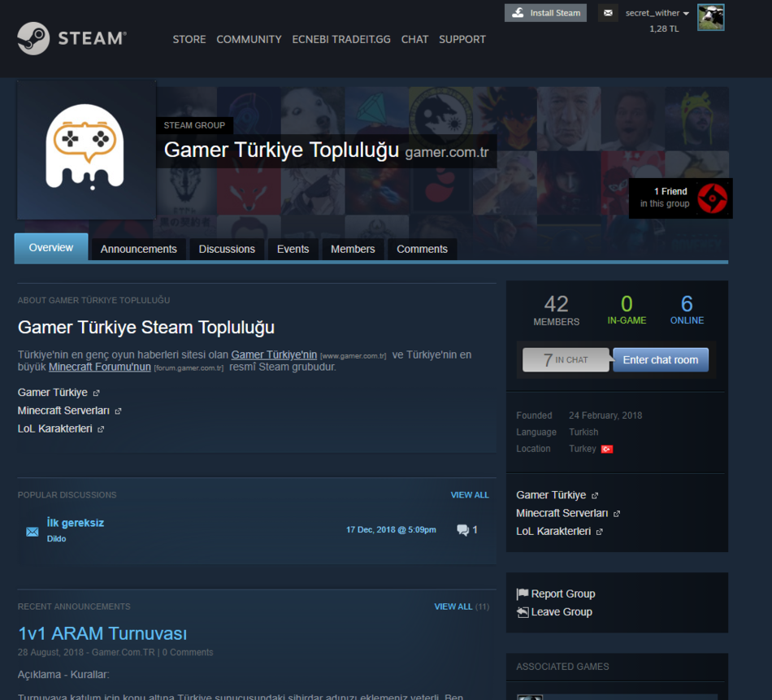Switch to the Discussions tab

(x=227, y=250)
